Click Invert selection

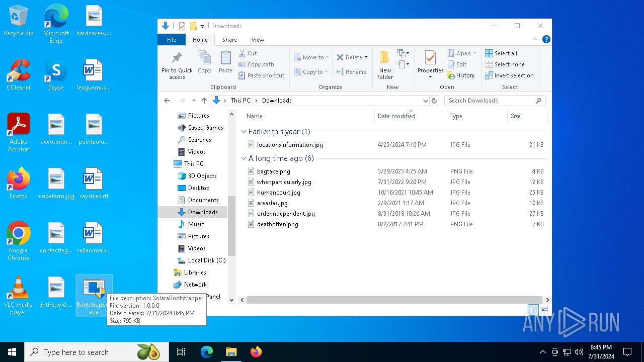[509, 75]
